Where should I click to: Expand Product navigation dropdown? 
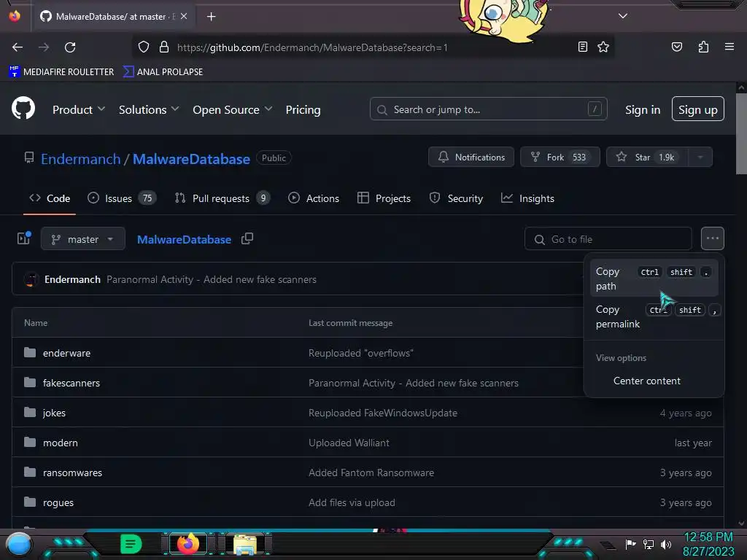coord(79,109)
